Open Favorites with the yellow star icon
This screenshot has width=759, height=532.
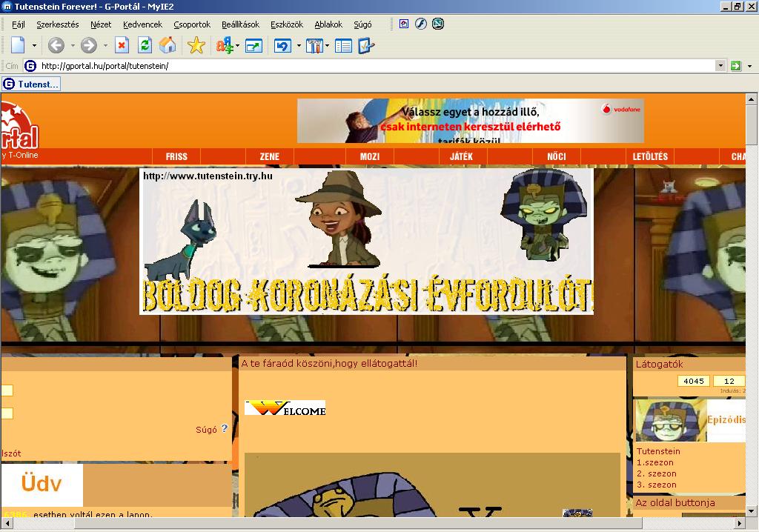click(x=196, y=45)
